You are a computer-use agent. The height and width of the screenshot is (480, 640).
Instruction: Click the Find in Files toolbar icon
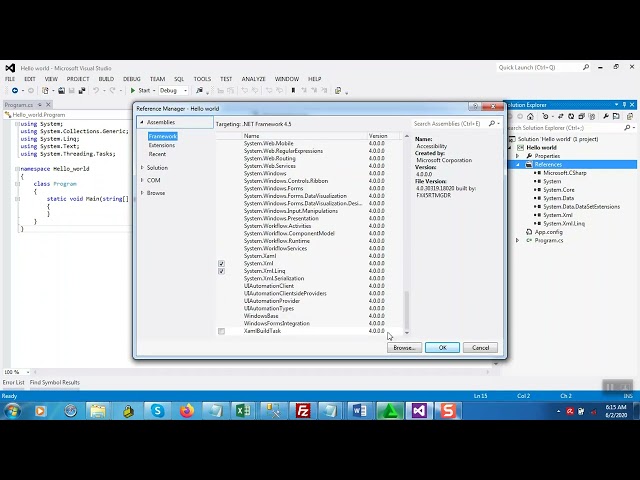point(199,91)
